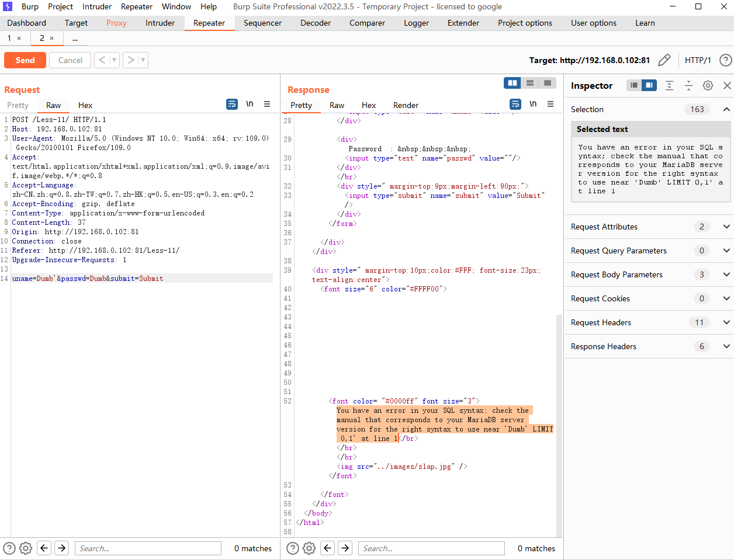Select side-by-side layout view icon
The image size is (734, 560).
click(x=513, y=83)
